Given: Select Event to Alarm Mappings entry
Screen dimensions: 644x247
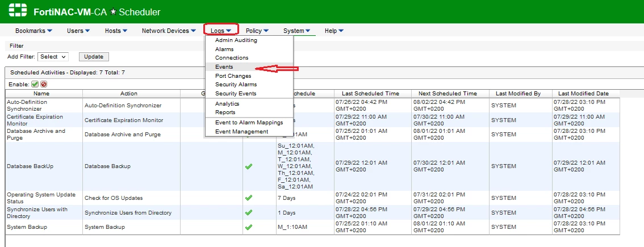Looking at the screenshot, I should tap(249, 123).
